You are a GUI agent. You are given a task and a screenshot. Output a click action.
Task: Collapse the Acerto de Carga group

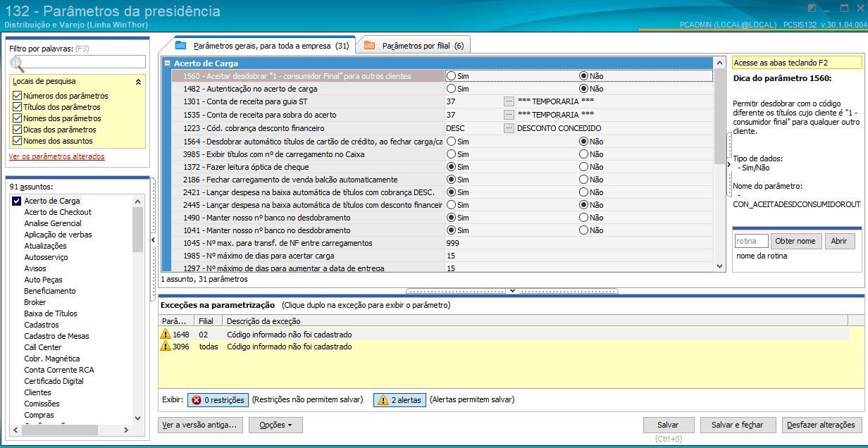click(x=167, y=63)
